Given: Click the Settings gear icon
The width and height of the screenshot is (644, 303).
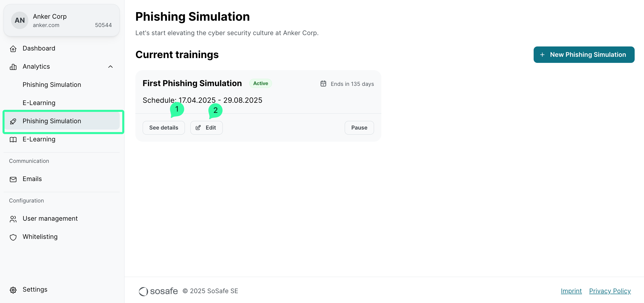Looking at the screenshot, I should pos(13,290).
